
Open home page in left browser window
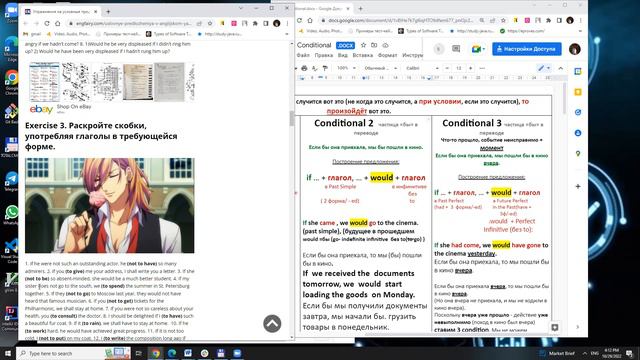58,23
